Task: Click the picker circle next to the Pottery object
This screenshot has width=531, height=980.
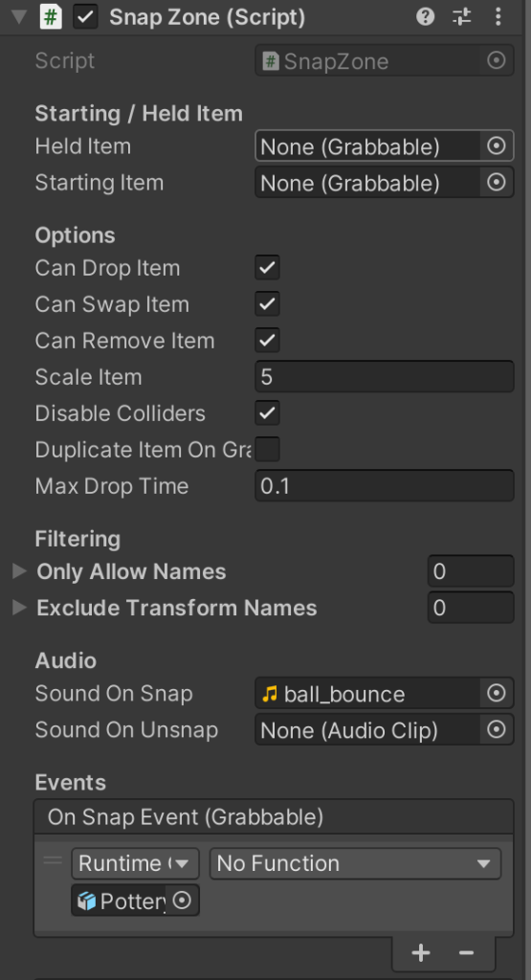Action: click(x=182, y=901)
